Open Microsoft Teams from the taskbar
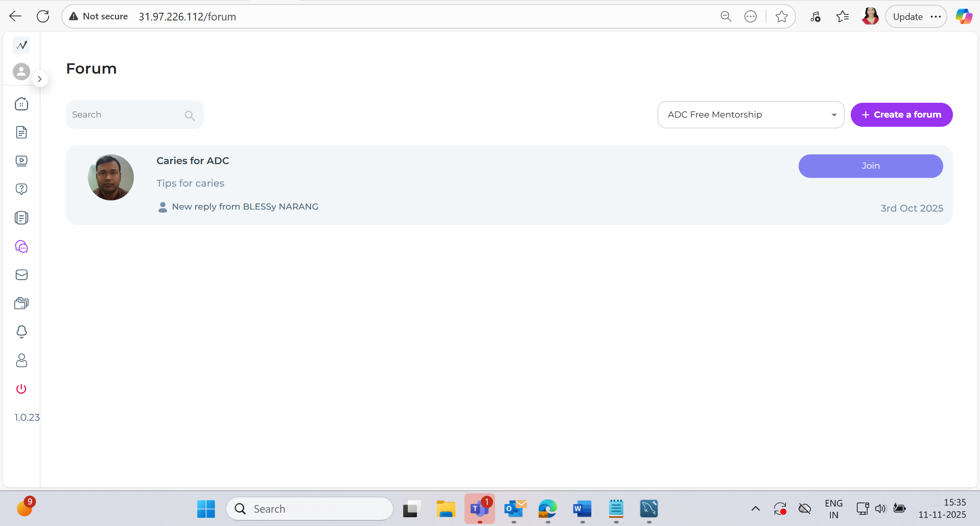 point(479,509)
